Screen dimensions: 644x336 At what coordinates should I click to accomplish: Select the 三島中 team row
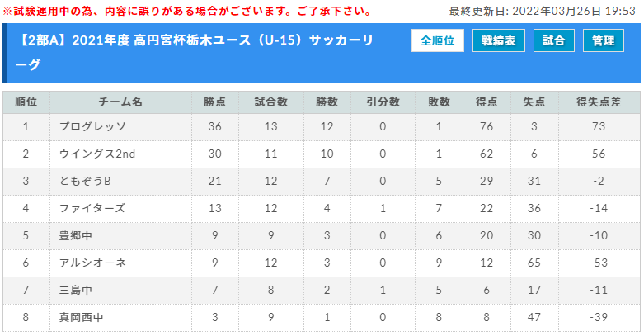point(322,291)
